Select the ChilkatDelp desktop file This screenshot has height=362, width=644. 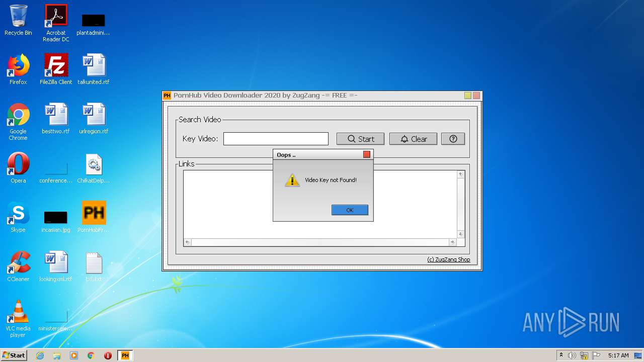94,168
